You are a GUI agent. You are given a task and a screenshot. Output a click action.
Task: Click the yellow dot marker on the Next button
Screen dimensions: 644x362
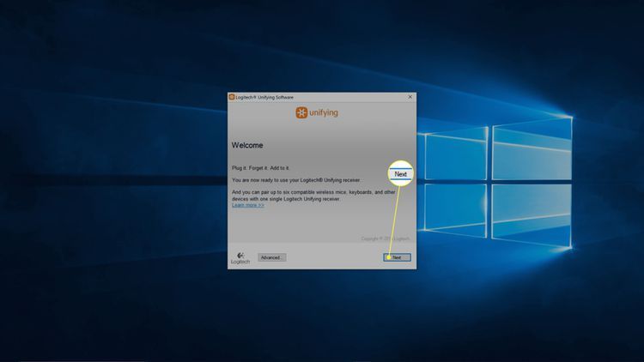coord(388,257)
